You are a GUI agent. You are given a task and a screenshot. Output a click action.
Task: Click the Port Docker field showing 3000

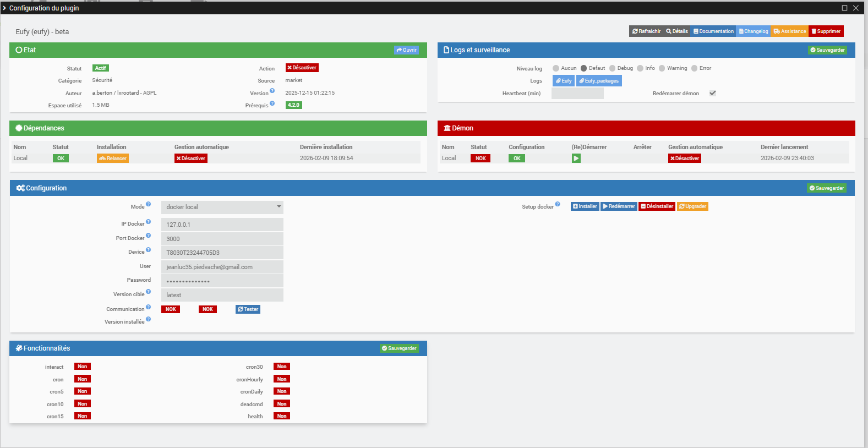(x=222, y=239)
